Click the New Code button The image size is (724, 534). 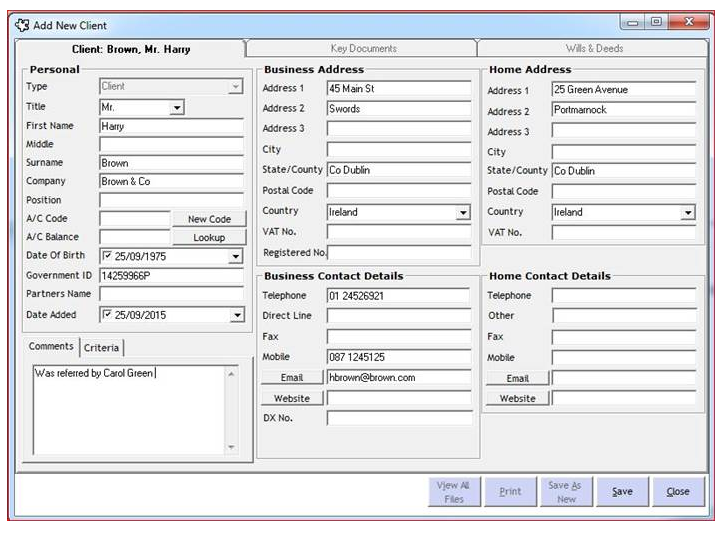tap(209, 219)
